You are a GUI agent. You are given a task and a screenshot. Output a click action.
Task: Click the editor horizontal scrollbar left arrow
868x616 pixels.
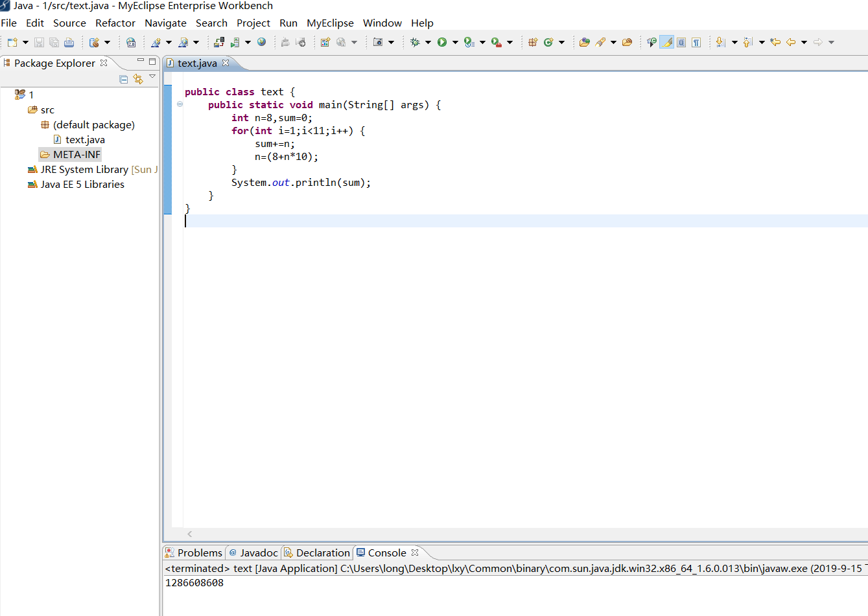[189, 534]
